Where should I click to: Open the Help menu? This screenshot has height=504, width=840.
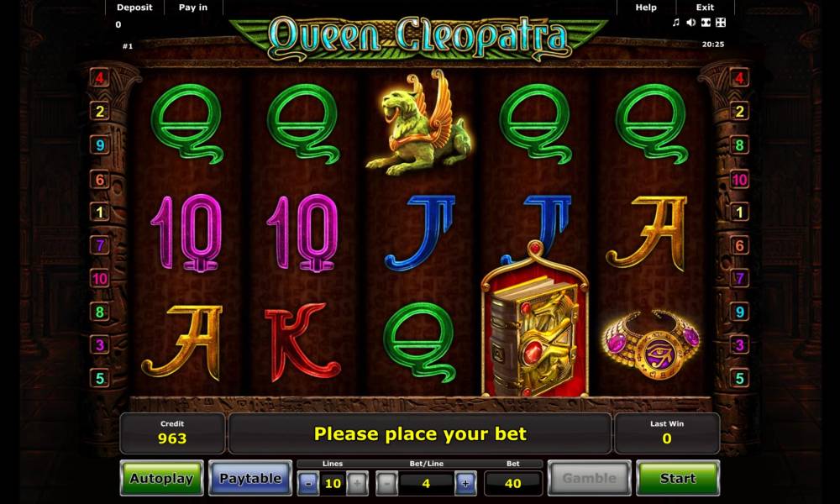(645, 8)
